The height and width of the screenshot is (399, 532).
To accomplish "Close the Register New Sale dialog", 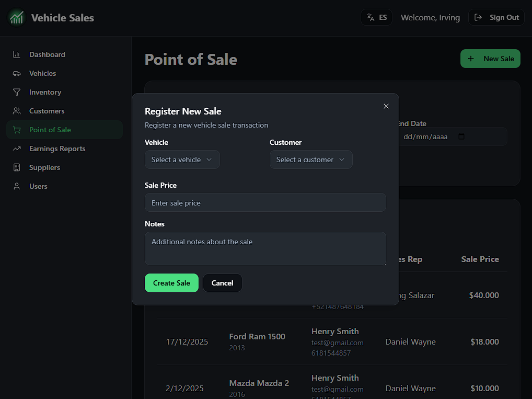I will [x=386, y=106].
